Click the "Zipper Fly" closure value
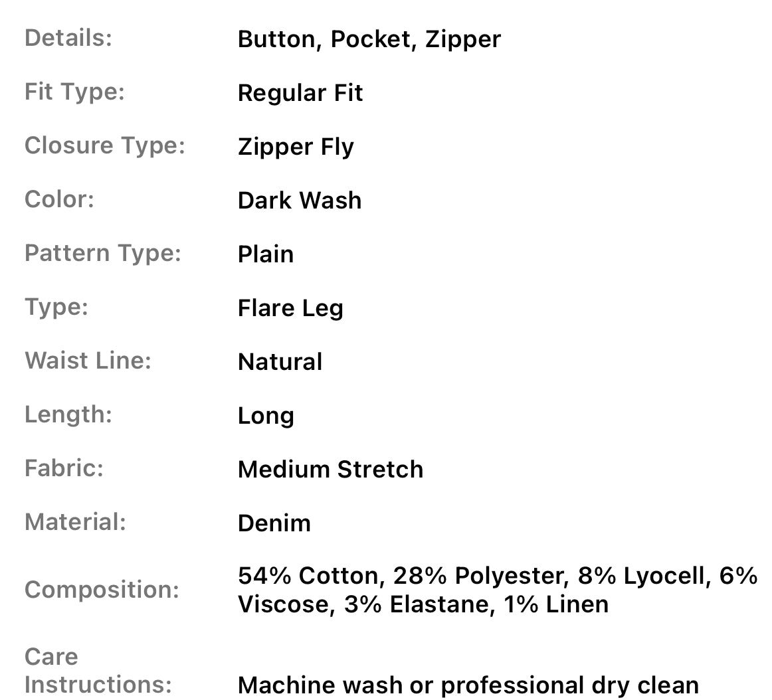Screen dimensions: 772x700 296,147
